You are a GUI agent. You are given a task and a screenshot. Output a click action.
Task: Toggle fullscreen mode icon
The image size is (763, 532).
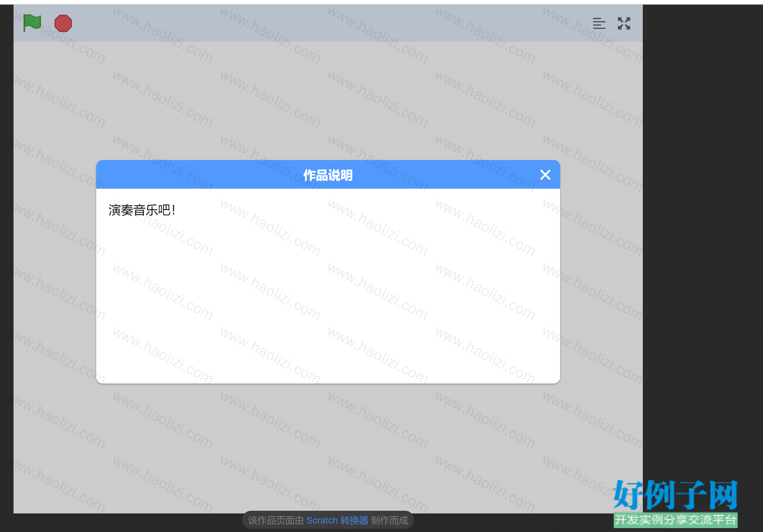coord(624,23)
